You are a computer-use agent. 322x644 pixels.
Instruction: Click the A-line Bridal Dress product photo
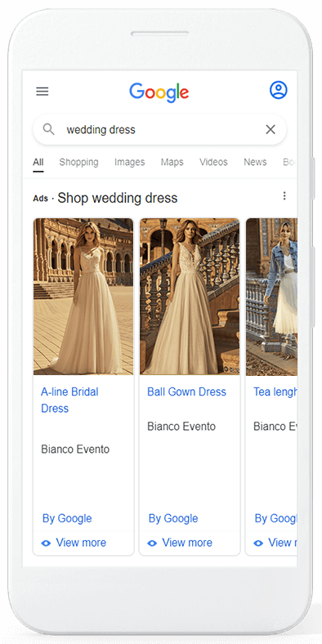[83, 297]
